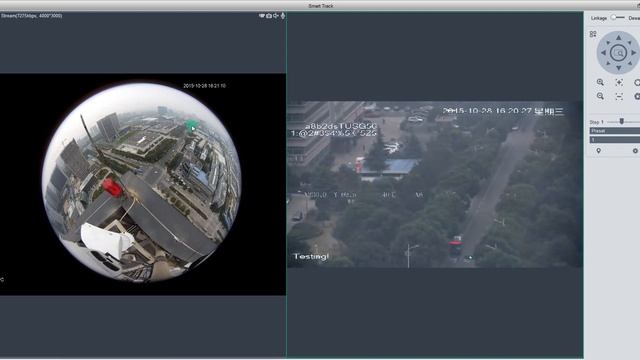The height and width of the screenshot is (360, 640).
Task: Click the green tracking marker in fisheye view
Action: click(x=192, y=125)
